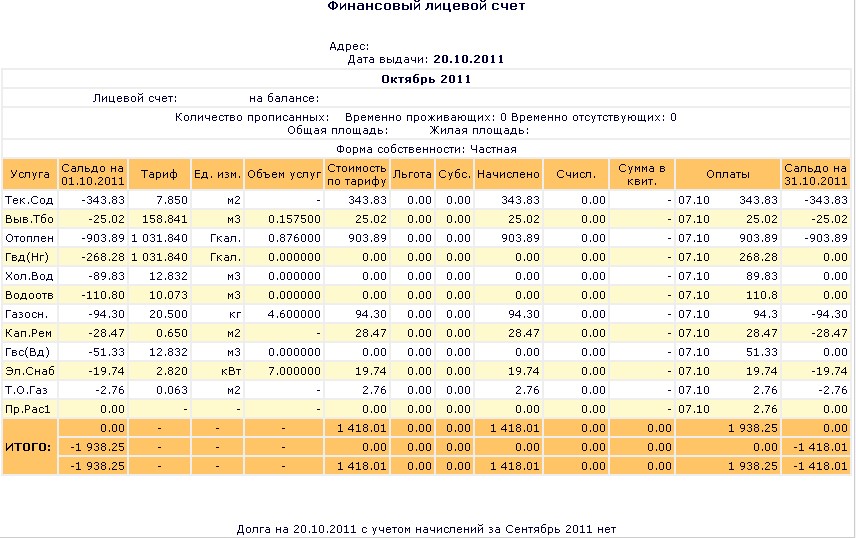
Task: Click 'Форма собственности: Частная' line
Action: (x=426, y=149)
